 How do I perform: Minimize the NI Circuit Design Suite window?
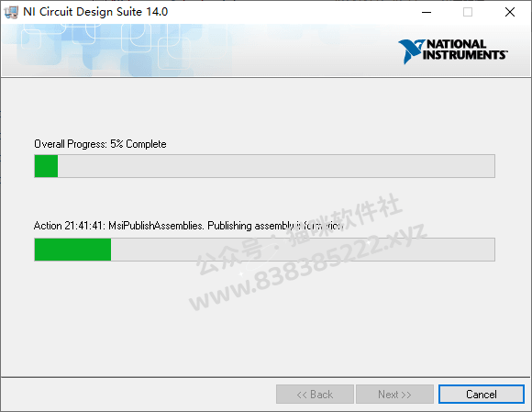coord(427,12)
